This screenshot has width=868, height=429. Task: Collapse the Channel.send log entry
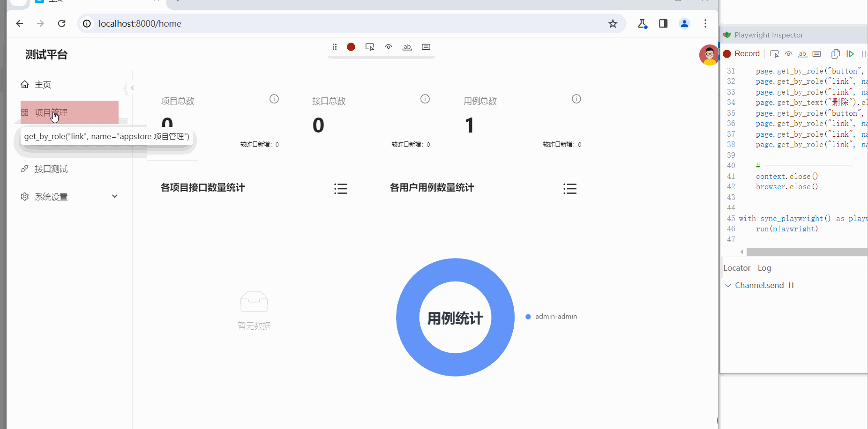point(728,285)
